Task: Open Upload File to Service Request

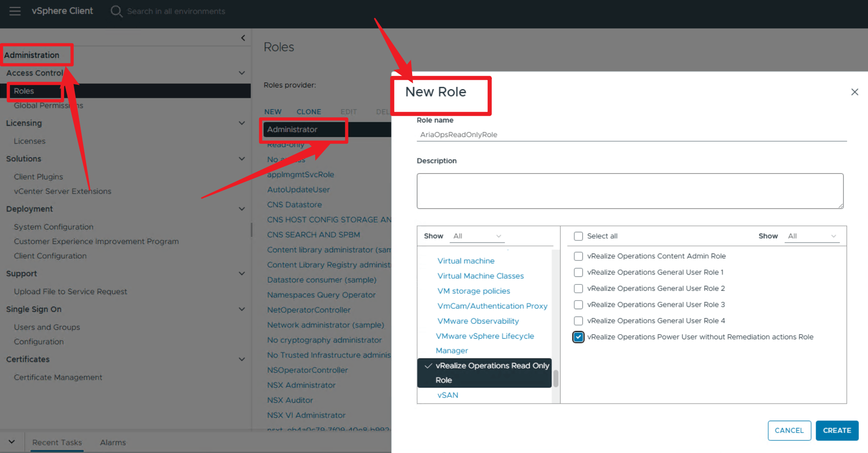Action: coord(70,291)
